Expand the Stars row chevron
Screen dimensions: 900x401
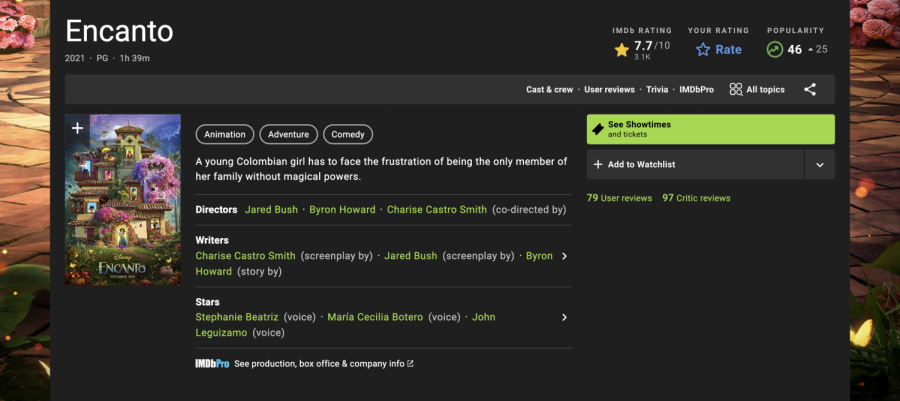coord(564,317)
